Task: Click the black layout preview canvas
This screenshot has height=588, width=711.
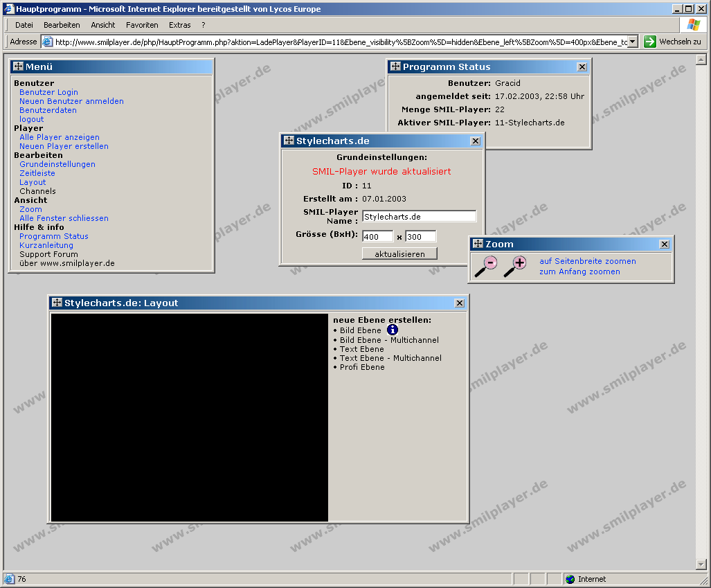Action: click(x=189, y=418)
